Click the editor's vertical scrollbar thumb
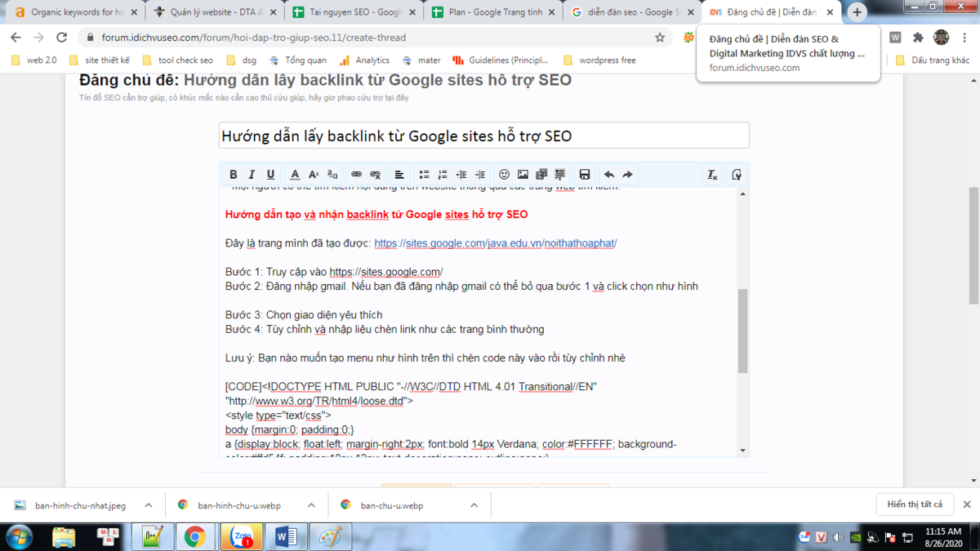 (x=742, y=331)
